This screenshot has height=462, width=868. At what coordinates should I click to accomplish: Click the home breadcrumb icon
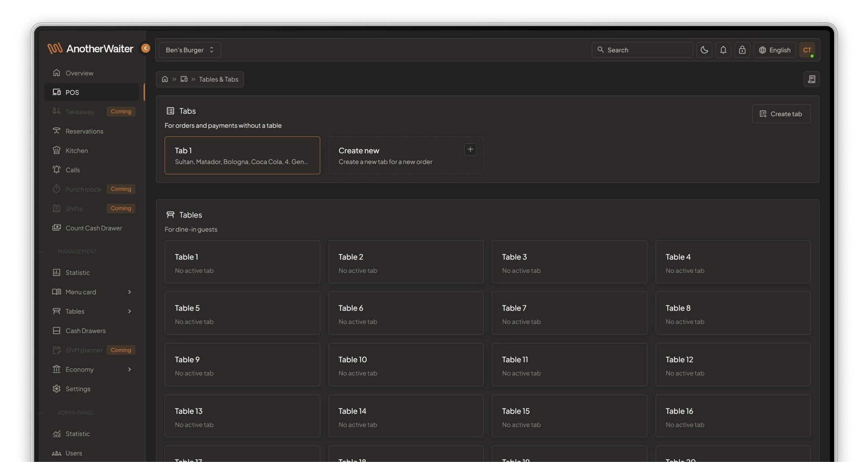point(165,79)
